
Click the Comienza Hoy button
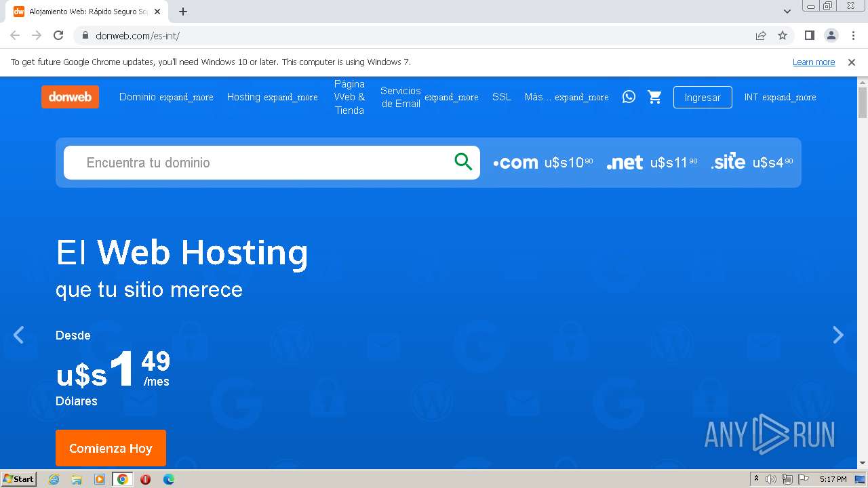[x=111, y=448]
